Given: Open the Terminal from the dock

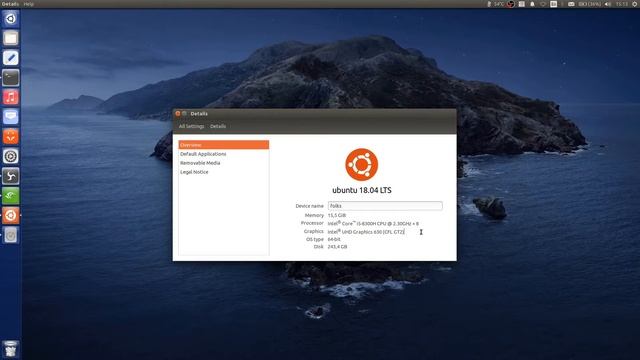Looking at the screenshot, I should [11, 77].
